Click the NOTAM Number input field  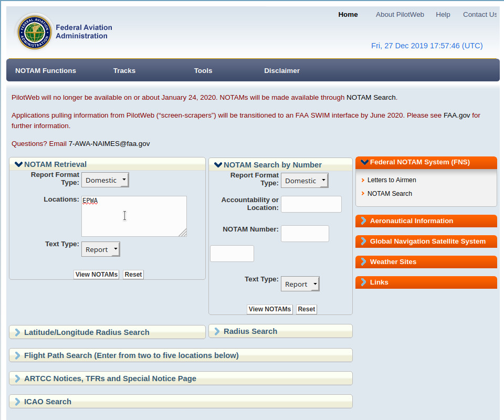(304, 234)
